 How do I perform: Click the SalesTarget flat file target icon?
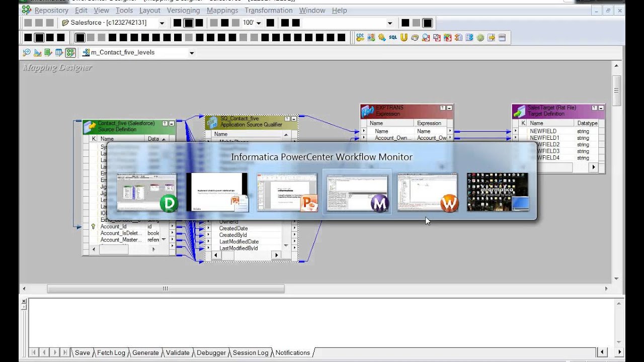click(519, 111)
